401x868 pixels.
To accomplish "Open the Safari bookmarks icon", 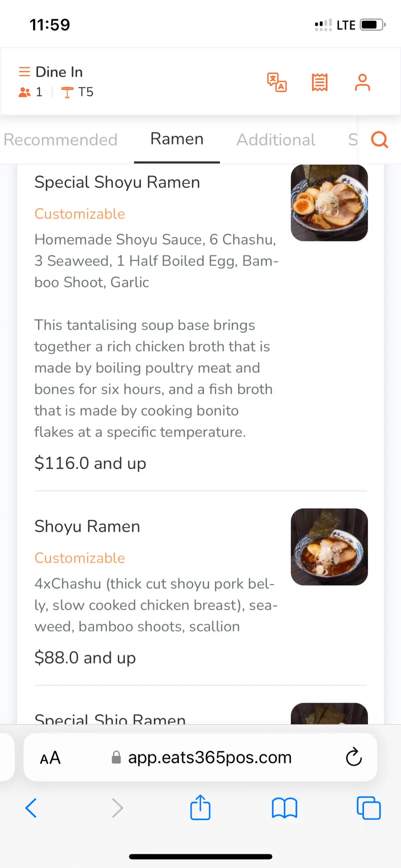I will pos(284,808).
